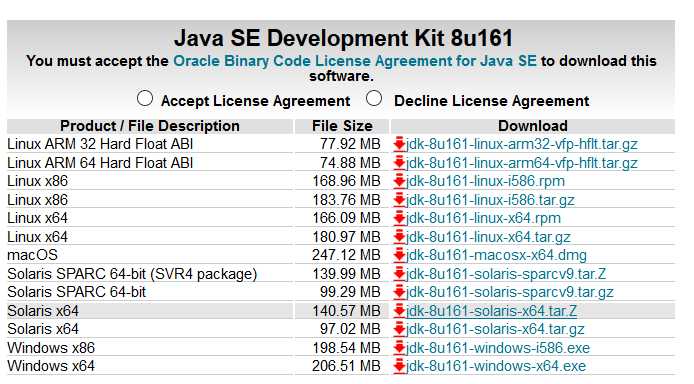
Task: Download jdk-8u161-windows-i586.exe
Action: tap(498, 348)
